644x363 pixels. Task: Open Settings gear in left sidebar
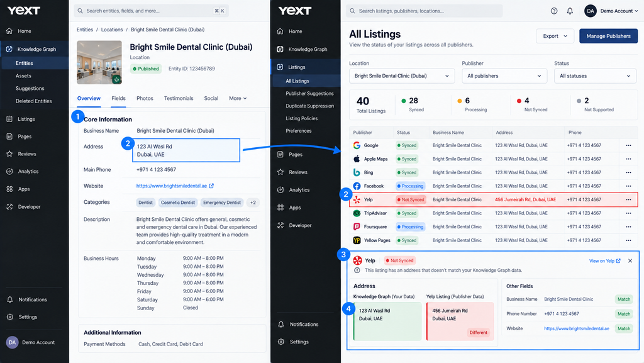[x=10, y=317]
